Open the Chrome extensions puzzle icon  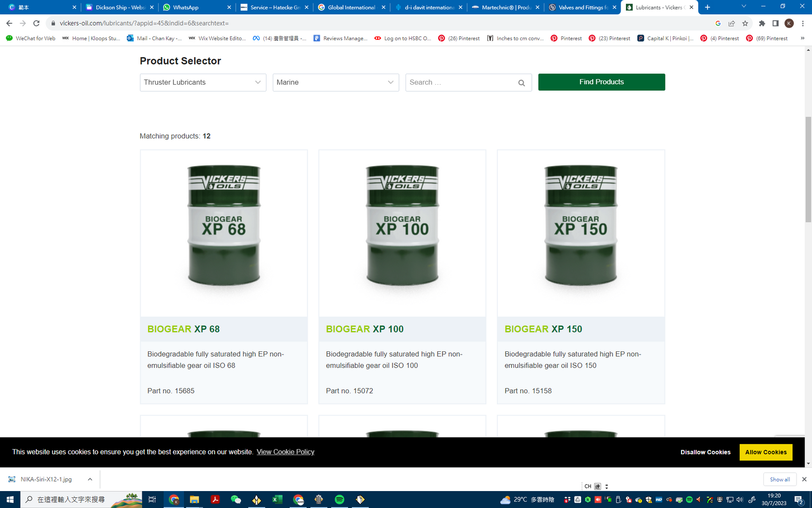tap(762, 23)
